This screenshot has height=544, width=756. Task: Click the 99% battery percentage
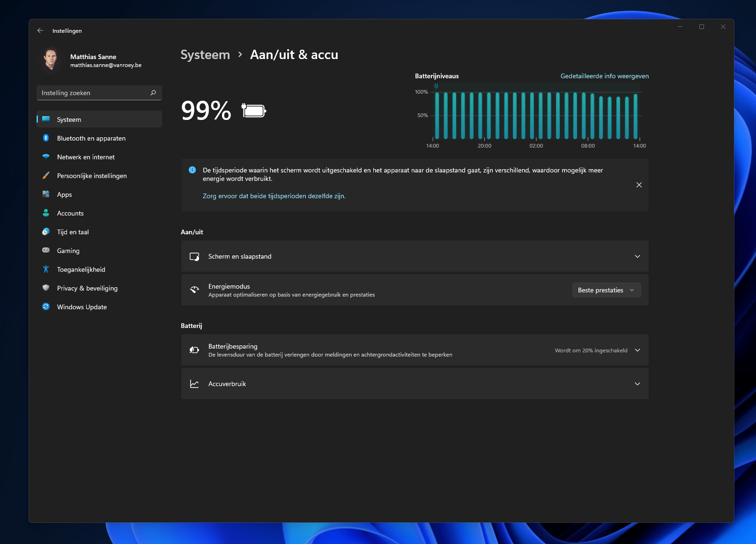point(206,111)
